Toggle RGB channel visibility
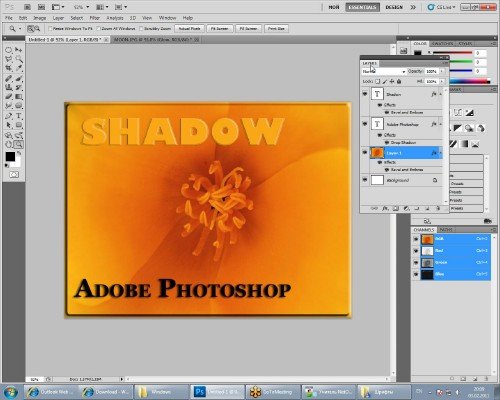The height and width of the screenshot is (400, 500). (416, 239)
